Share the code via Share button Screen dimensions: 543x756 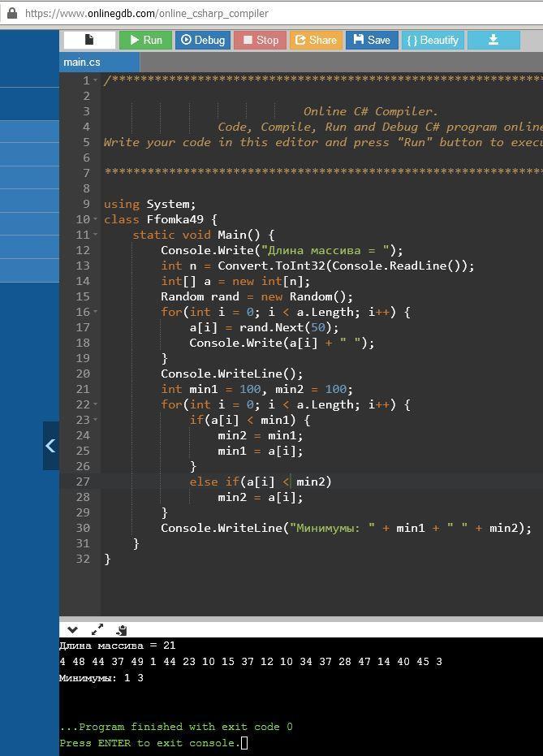pyautogui.click(x=316, y=40)
